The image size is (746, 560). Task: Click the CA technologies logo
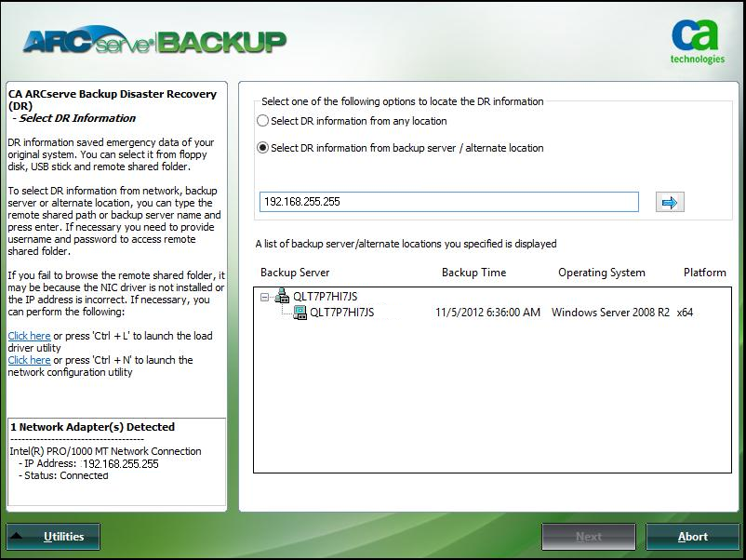pos(698,42)
